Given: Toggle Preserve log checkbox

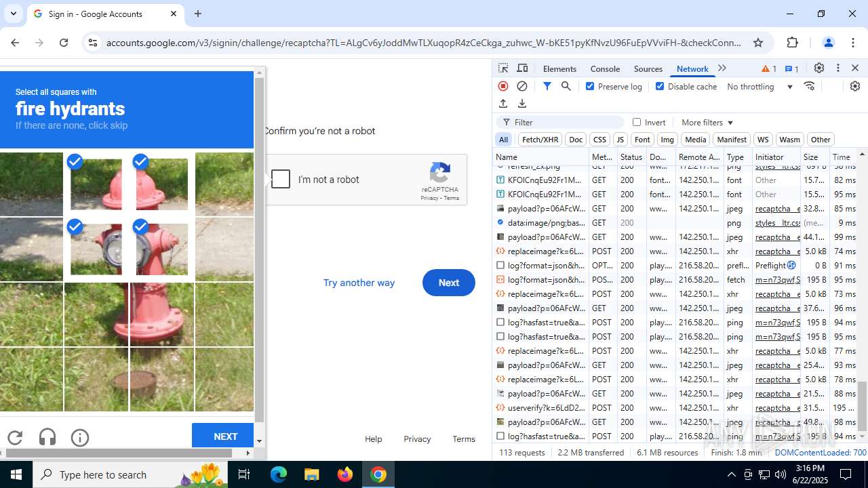Looking at the screenshot, I should (590, 86).
